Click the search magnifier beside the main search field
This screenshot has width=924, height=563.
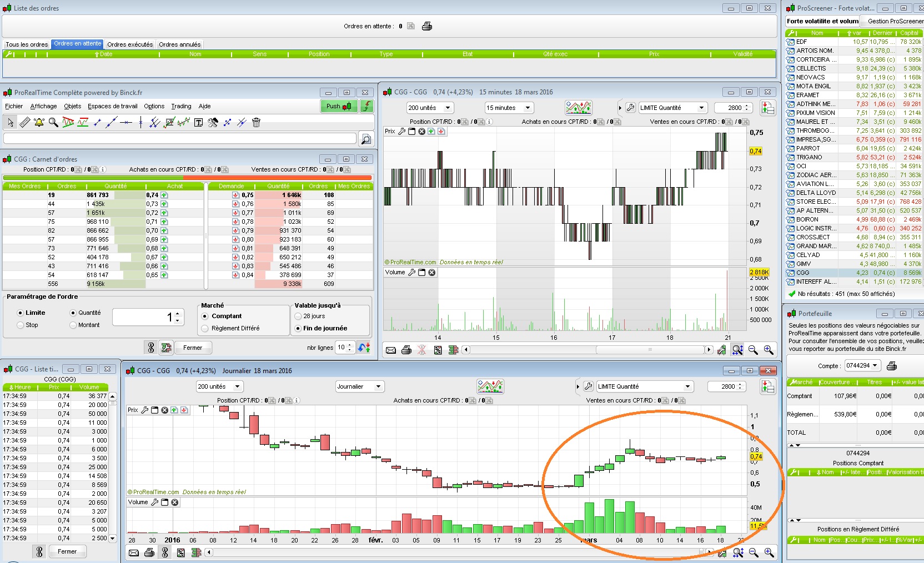pos(366,138)
